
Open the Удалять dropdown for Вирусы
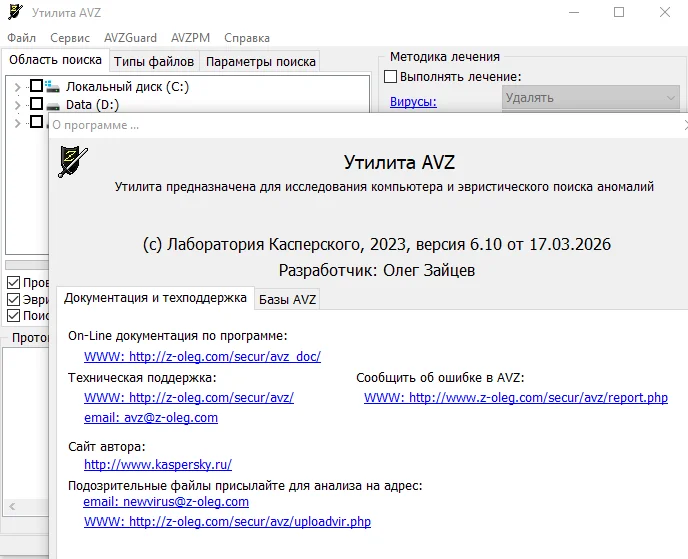(x=591, y=97)
